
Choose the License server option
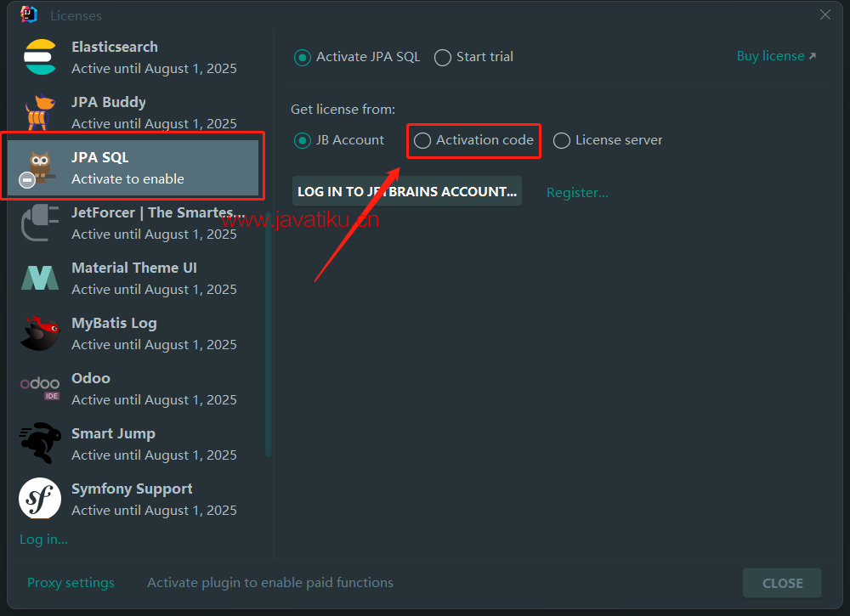point(562,141)
